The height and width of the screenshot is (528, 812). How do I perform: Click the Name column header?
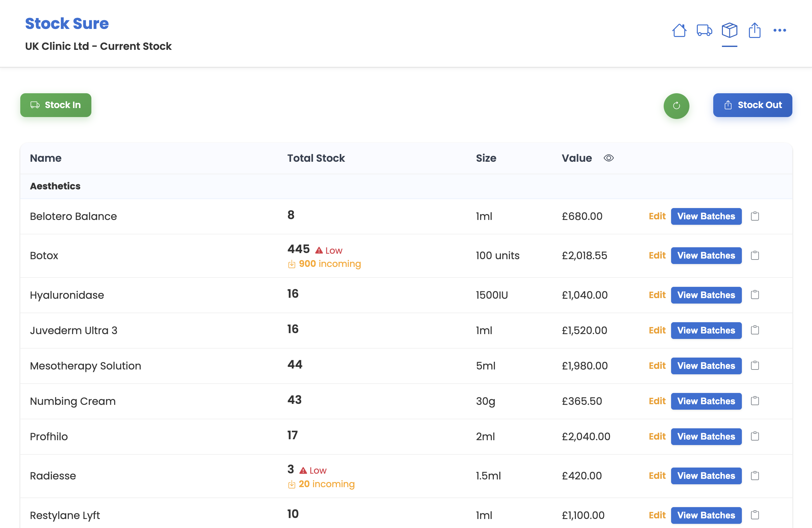46,158
